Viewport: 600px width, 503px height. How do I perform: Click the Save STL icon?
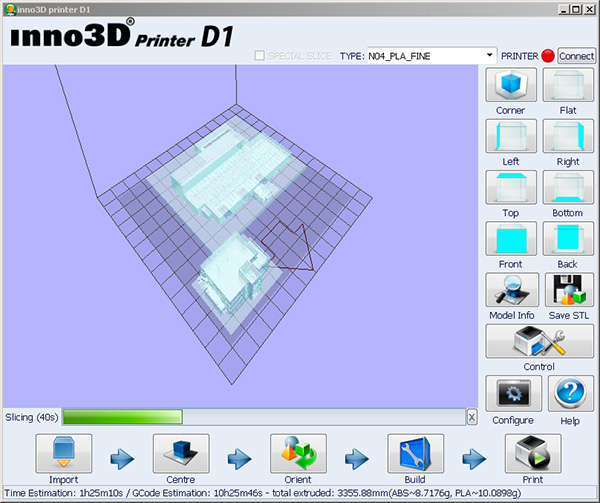click(x=569, y=290)
